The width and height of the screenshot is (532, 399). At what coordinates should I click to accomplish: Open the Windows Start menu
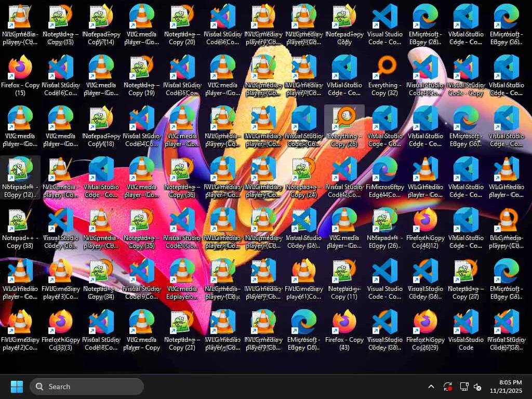(17, 387)
